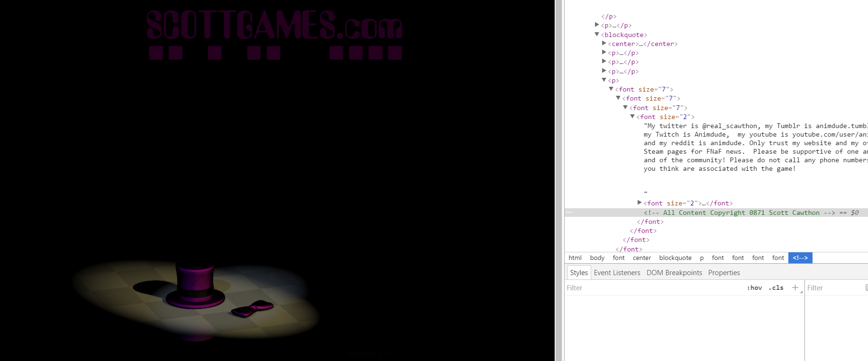Open the Event Listeners tab

click(617, 272)
